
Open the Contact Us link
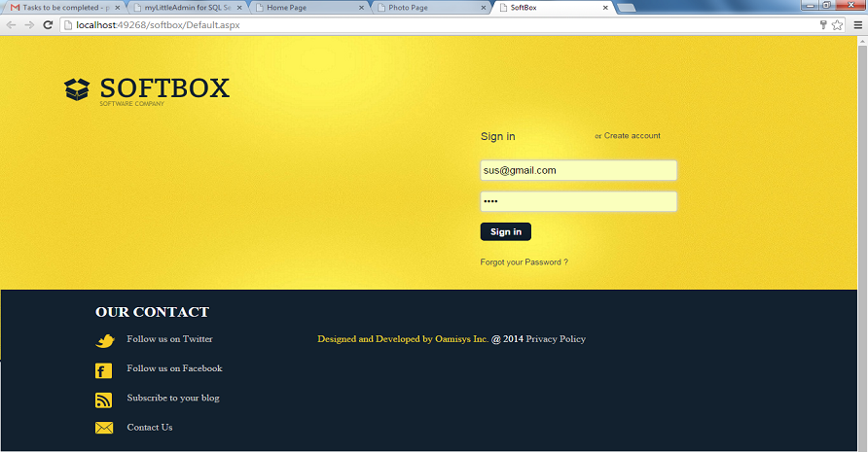point(150,427)
